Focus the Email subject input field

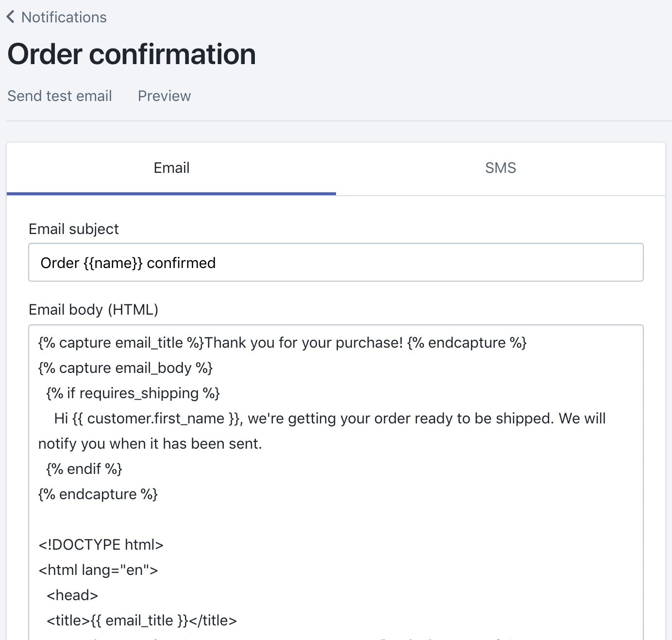click(x=336, y=263)
